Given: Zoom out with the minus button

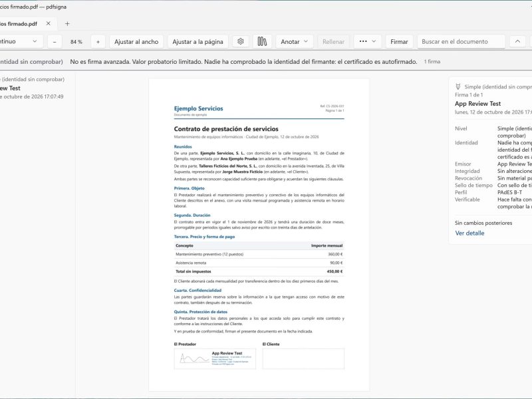Looking at the screenshot, I should [x=55, y=42].
